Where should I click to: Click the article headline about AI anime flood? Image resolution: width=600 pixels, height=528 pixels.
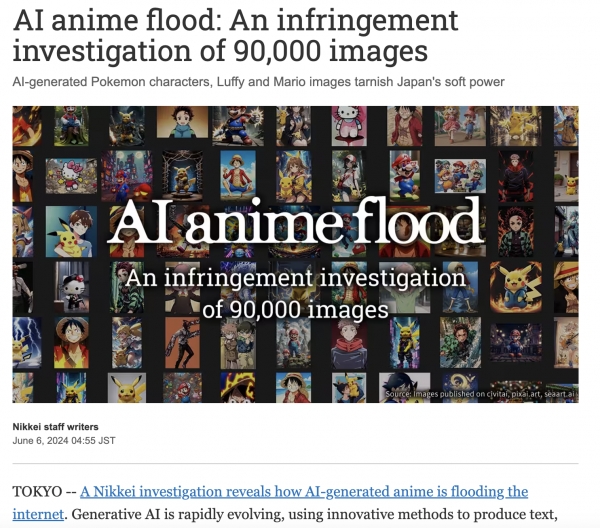click(235, 35)
